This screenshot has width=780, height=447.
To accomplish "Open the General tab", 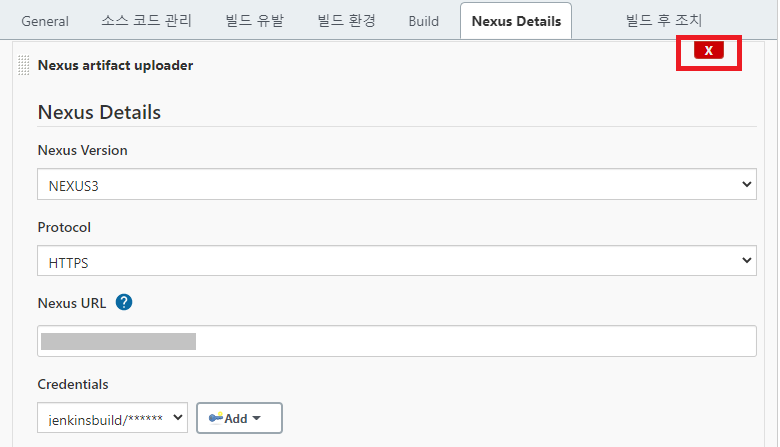I will pyautogui.click(x=45, y=21).
